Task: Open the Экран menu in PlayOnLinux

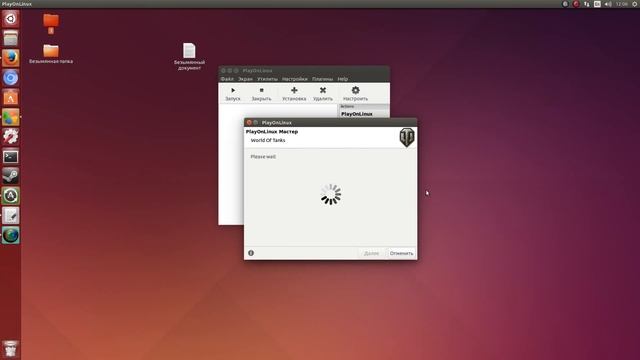Action: tap(245, 79)
